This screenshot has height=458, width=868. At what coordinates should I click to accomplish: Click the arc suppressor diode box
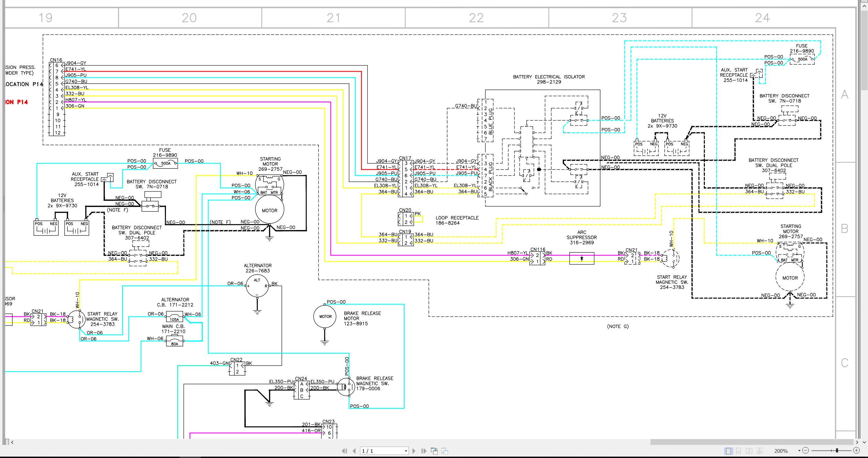tap(582, 258)
